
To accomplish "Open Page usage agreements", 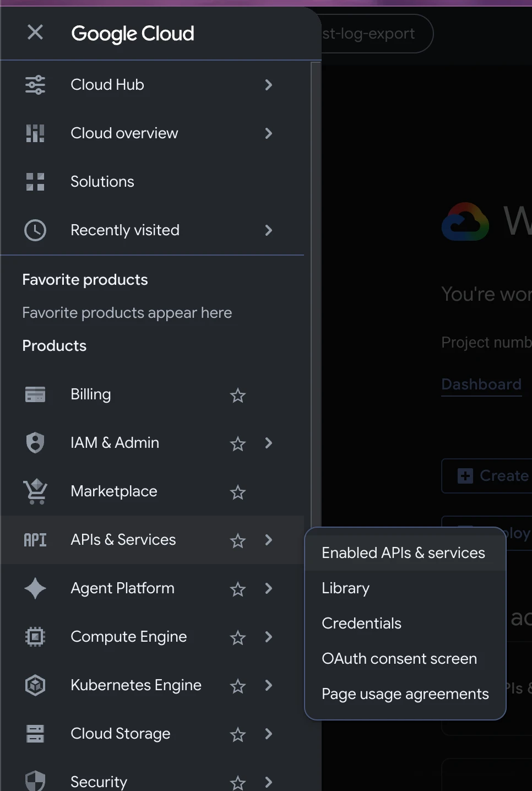I will (405, 694).
